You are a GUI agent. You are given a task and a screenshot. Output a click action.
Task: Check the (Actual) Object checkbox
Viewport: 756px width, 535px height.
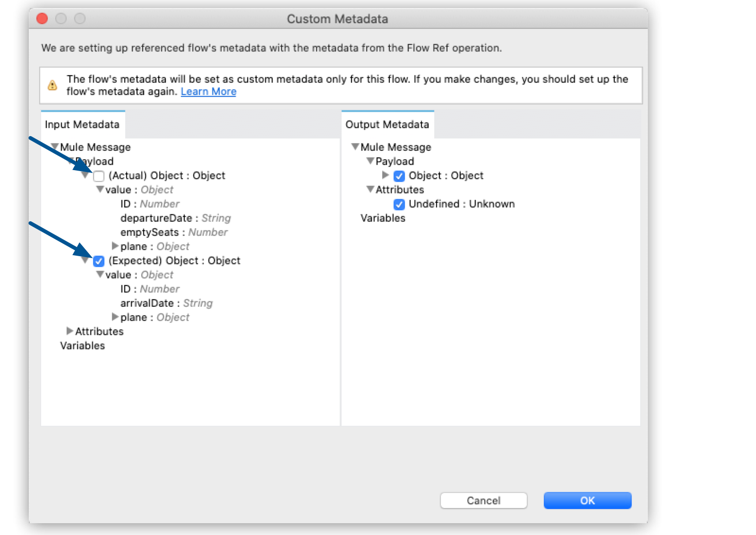(99, 176)
